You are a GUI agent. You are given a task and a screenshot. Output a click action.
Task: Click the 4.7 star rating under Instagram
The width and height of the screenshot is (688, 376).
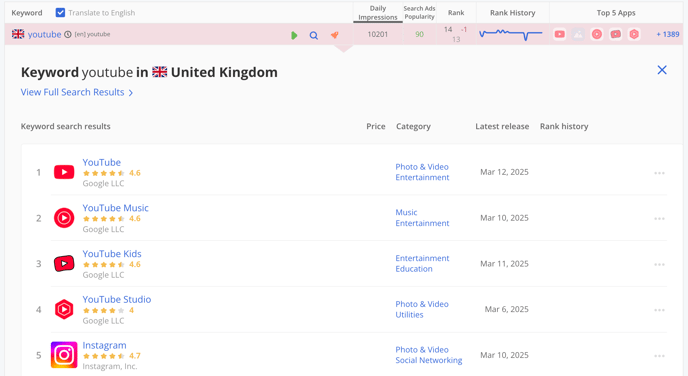click(x=111, y=356)
